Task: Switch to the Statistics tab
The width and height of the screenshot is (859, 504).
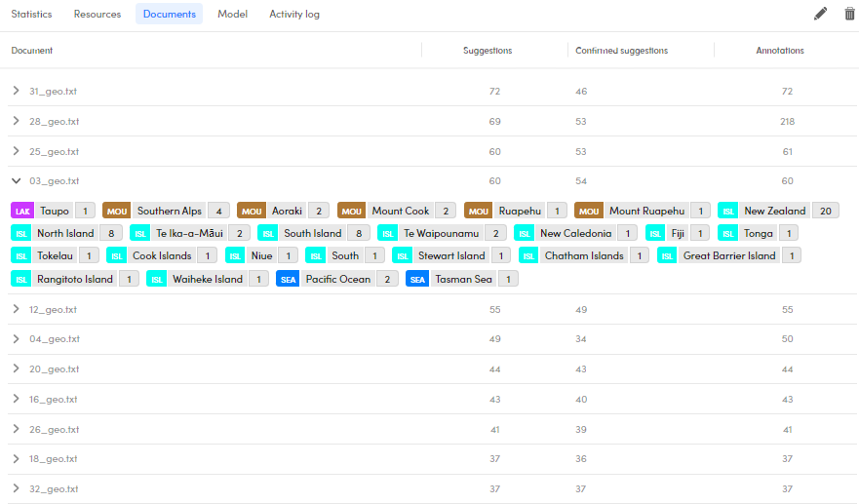Action: [x=31, y=15]
